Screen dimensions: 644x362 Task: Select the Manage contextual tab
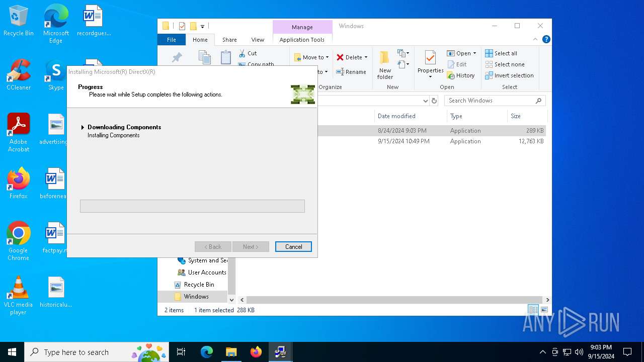click(x=302, y=27)
